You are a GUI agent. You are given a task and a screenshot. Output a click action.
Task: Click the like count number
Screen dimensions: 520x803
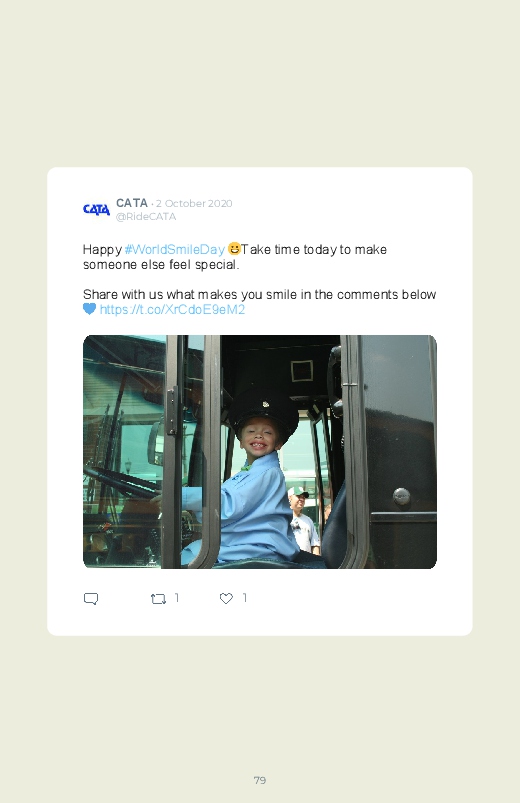245,598
